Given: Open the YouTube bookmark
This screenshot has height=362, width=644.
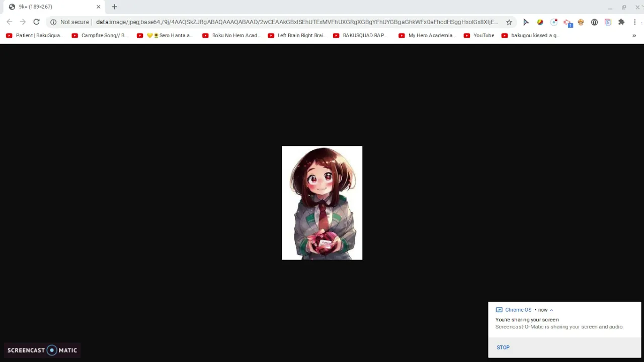Looking at the screenshot, I should tap(479, 36).
